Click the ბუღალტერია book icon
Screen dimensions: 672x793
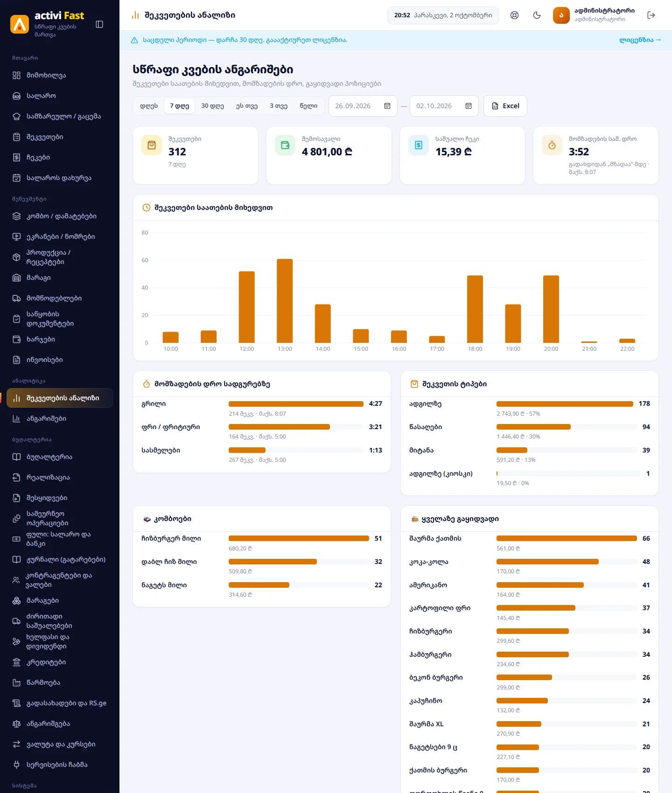(16, 457)
